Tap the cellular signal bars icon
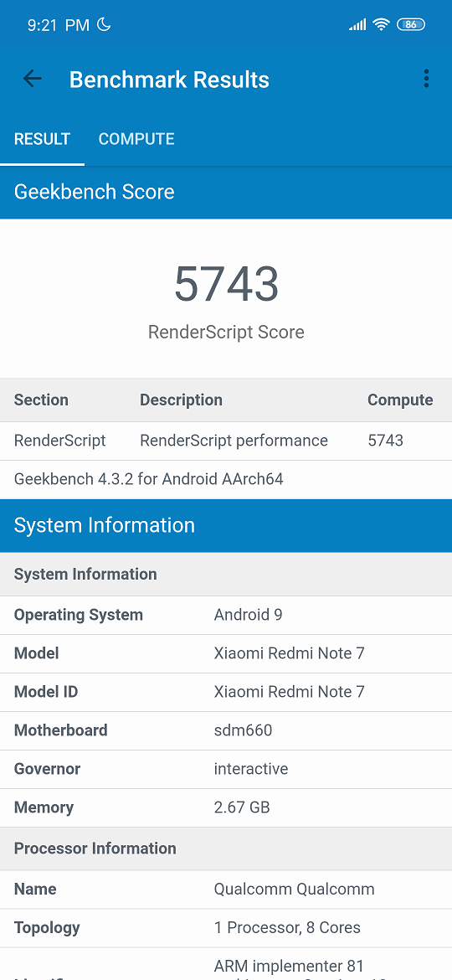 pyautogui.click(x=357, y=24)
